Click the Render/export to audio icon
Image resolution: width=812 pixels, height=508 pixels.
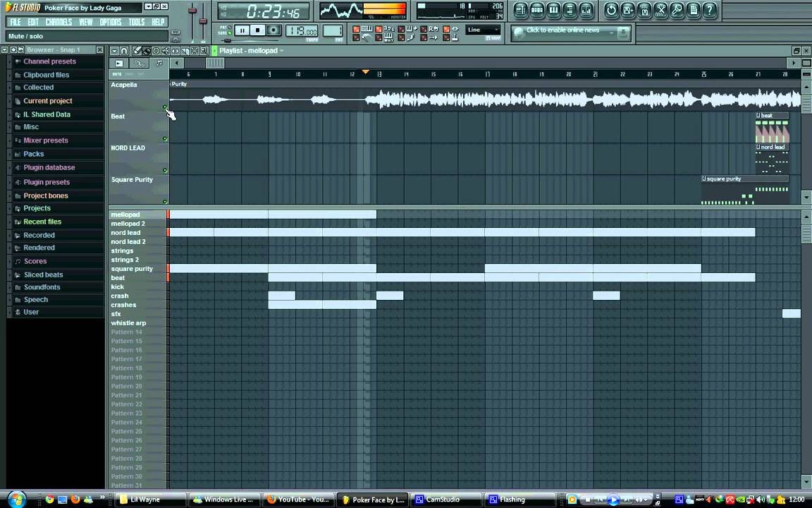click(644, 10)
